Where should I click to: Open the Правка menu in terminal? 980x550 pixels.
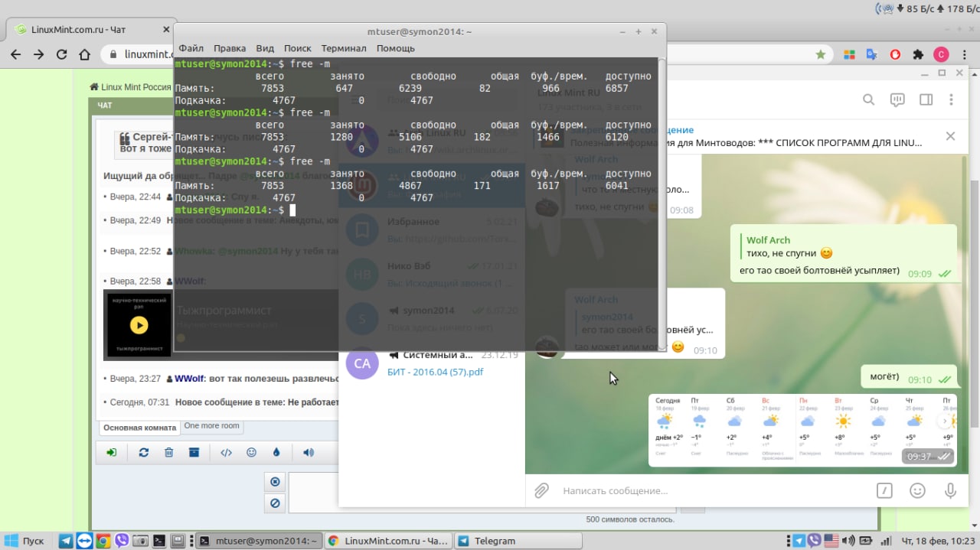pos(230,48)
